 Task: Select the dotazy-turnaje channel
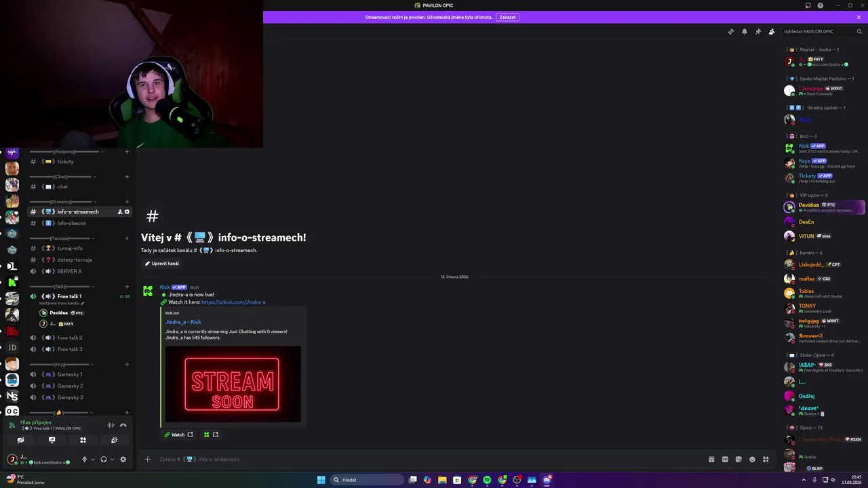point(79,260)
